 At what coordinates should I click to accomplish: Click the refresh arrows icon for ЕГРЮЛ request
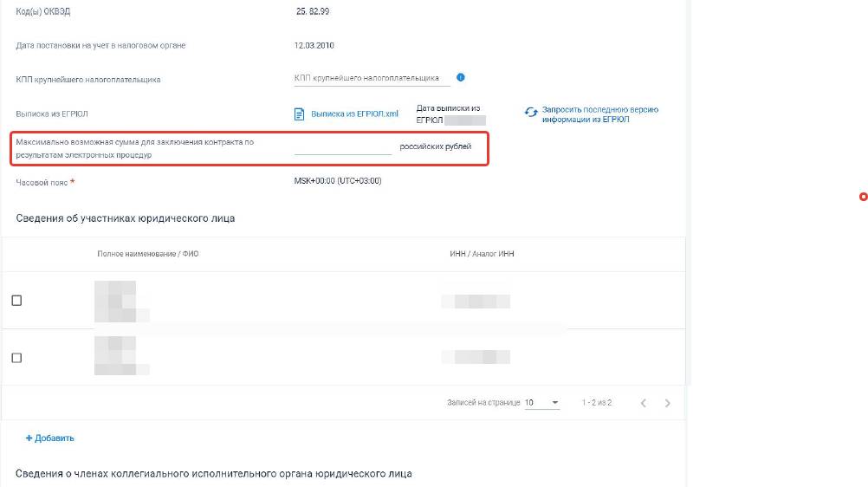pyautogui.click(x=531, y=113)
